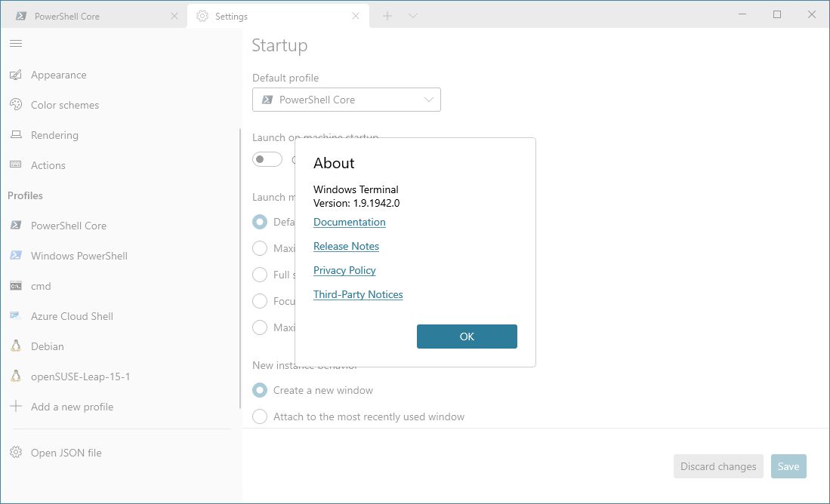Select the Focus launch mode radio
This screenshot has width=830, height=504.
point(259,301)
